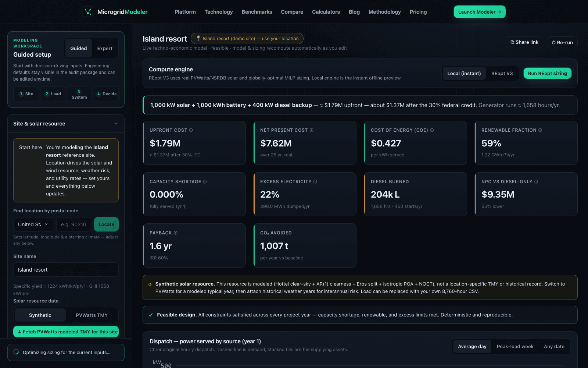Click the Island resort page heading
Image resolution: width=588 pixels, height=368 pixels.
click(165, 39)
